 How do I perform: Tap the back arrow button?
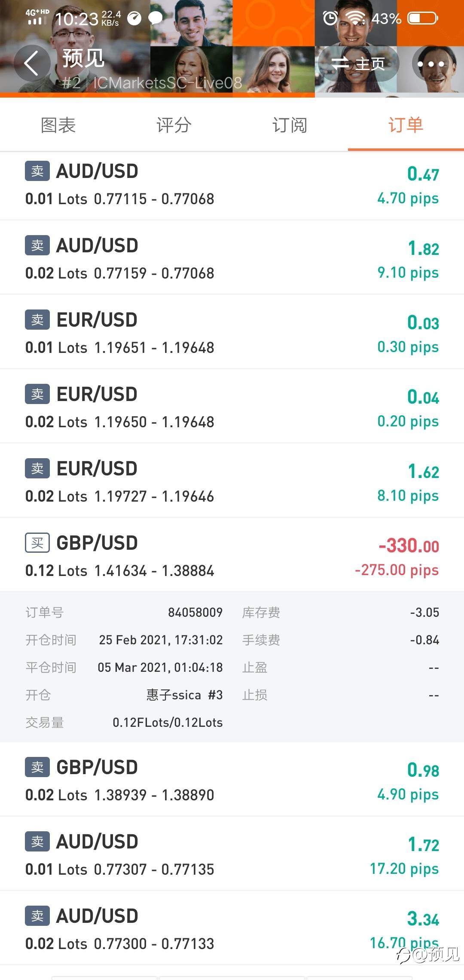coord(31,63)
